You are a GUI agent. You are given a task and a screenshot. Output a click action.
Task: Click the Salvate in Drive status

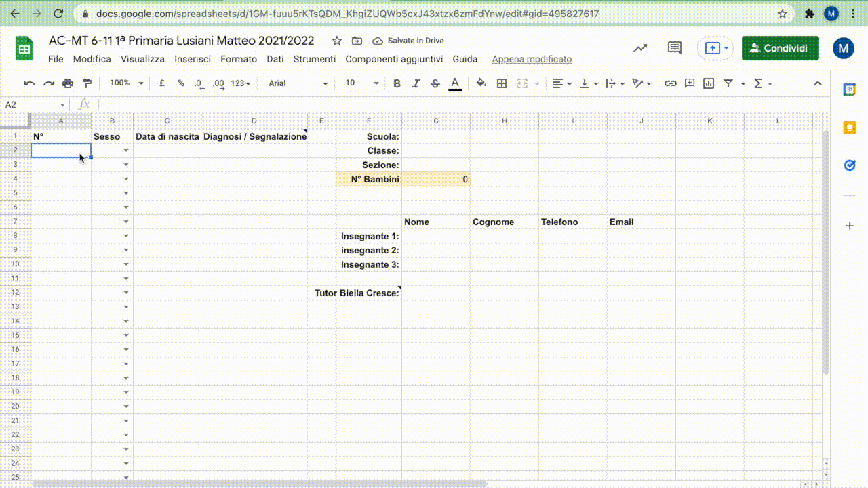coord(408,41)
